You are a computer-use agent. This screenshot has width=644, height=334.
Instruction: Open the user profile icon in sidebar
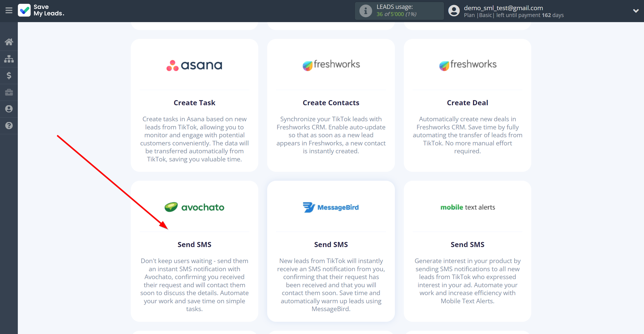9,109
